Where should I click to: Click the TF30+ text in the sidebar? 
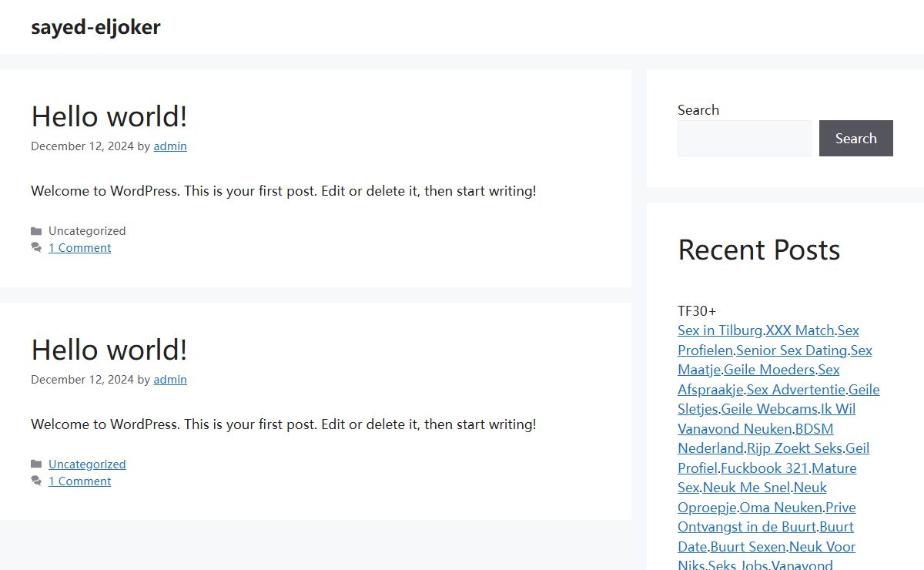click(x=697, y=311)
